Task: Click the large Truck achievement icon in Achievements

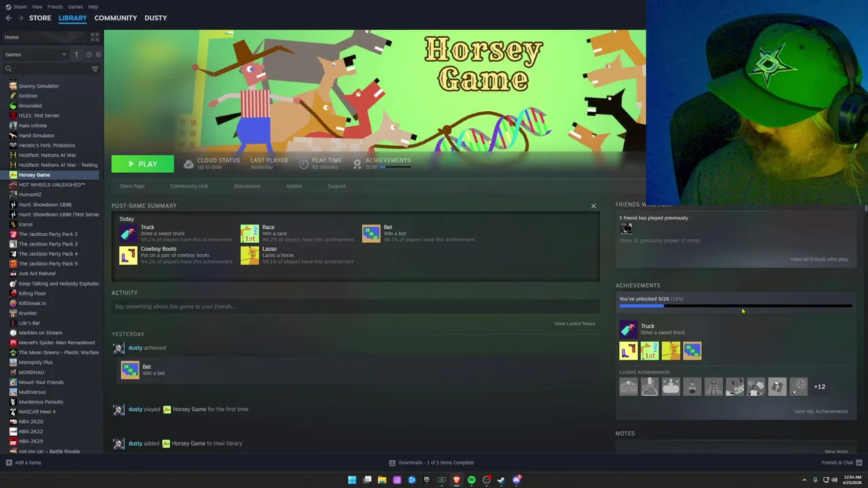Action: pos(629,329)
